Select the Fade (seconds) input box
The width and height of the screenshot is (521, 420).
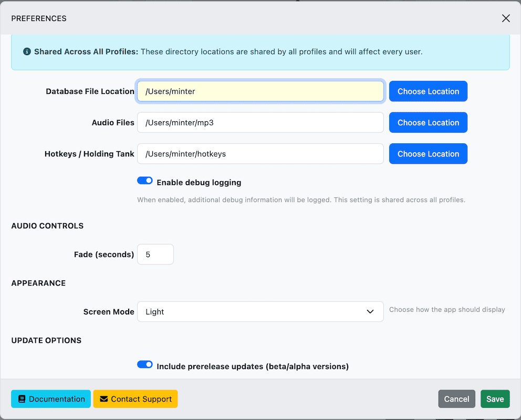[155, 255]
